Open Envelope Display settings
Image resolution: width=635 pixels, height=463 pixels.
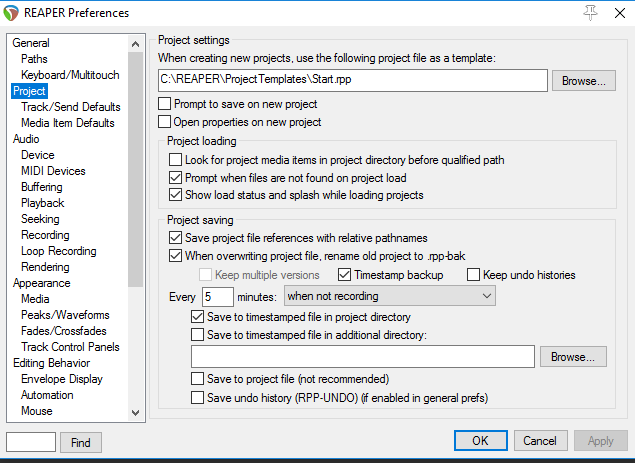[62, 379]
